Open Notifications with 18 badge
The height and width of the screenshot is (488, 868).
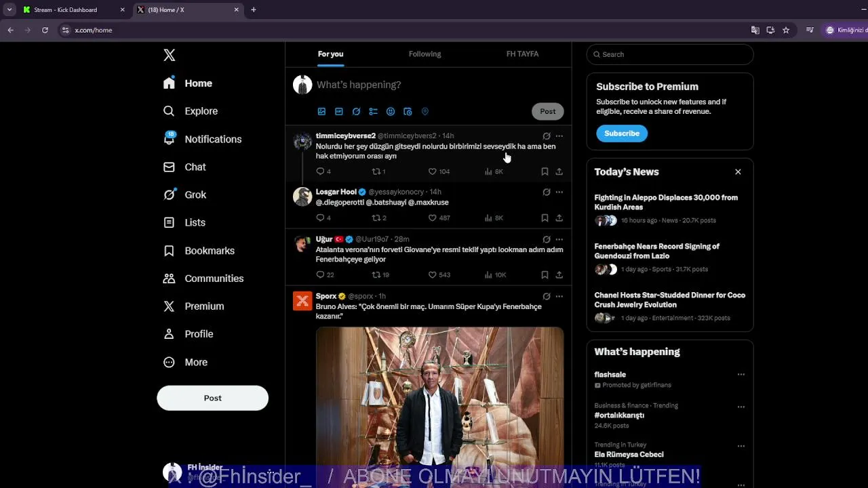(x=202, y=139)
